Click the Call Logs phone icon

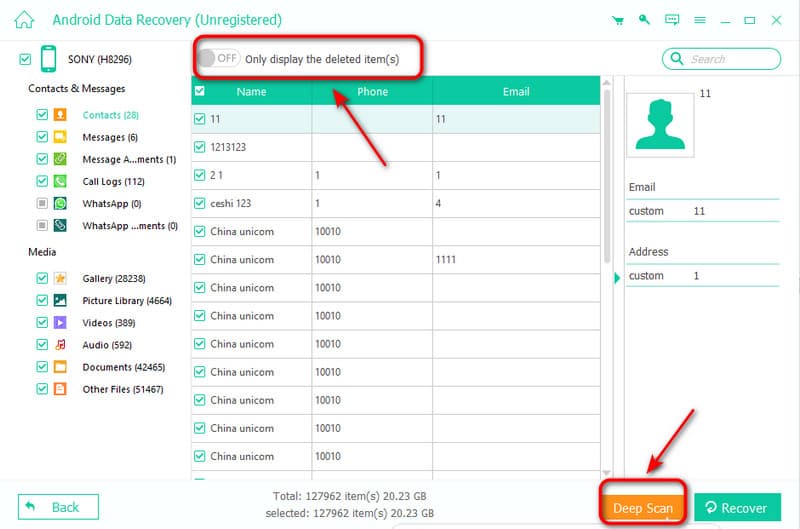pos(61,181)
